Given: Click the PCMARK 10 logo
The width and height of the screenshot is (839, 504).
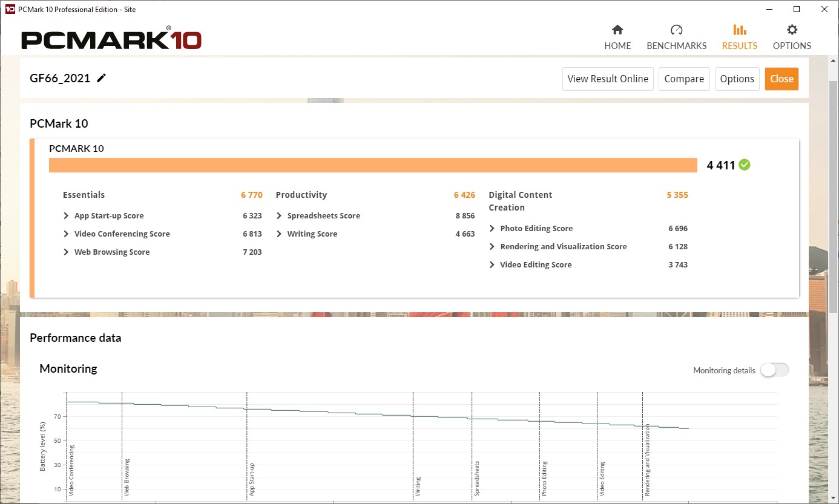Looking at the screenshot, I should click(111, 39).
